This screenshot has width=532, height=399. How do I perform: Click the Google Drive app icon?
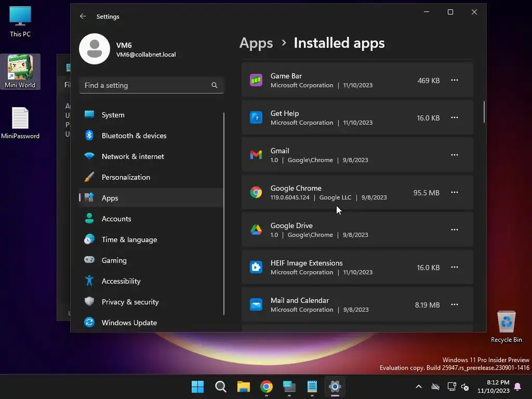(x=256, y=230)
